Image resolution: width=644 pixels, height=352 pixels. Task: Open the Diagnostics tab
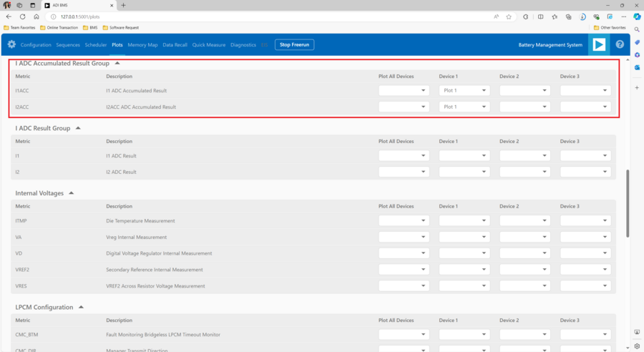click(243, 45)
